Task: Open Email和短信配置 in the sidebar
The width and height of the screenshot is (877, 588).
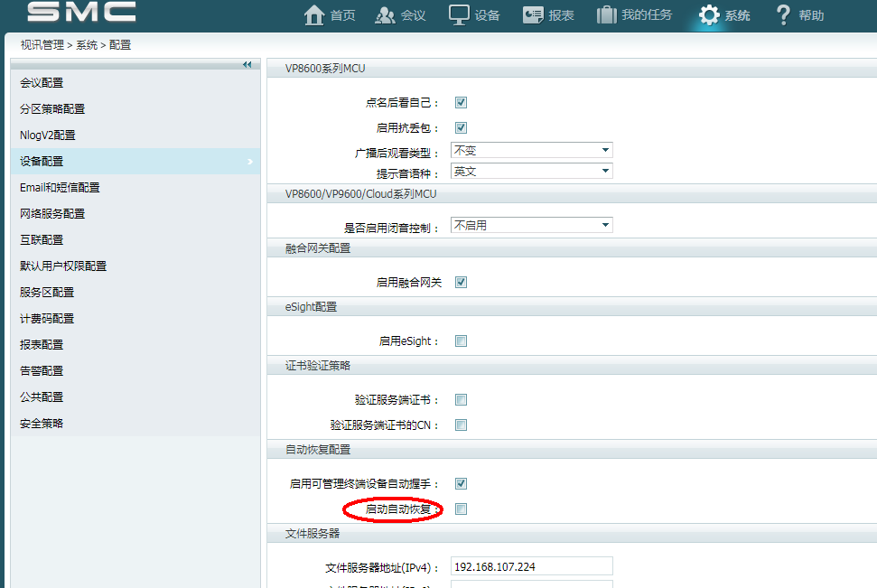Action: click(60, 188)
